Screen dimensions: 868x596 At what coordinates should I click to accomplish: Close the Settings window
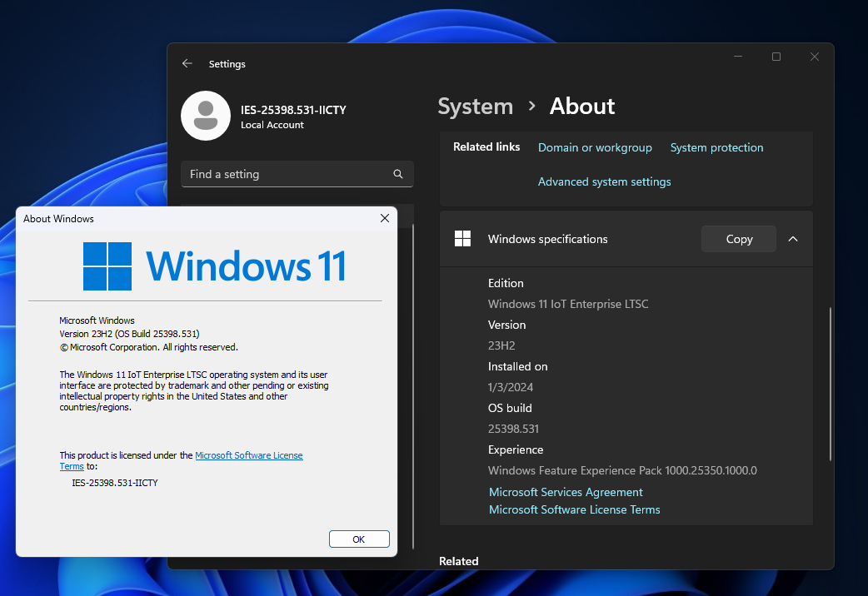pyautogui.click(x=815, y=57)
